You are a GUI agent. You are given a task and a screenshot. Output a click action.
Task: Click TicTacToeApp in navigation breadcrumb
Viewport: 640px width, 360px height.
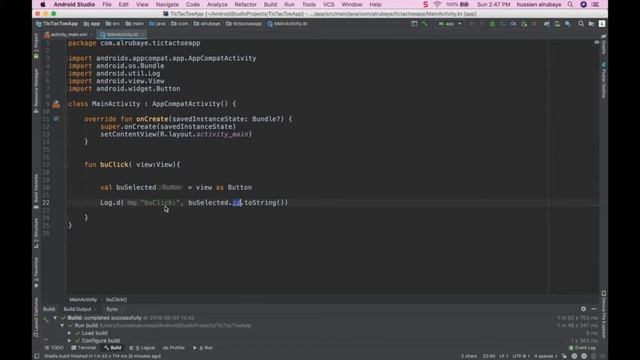coord(57,24)
